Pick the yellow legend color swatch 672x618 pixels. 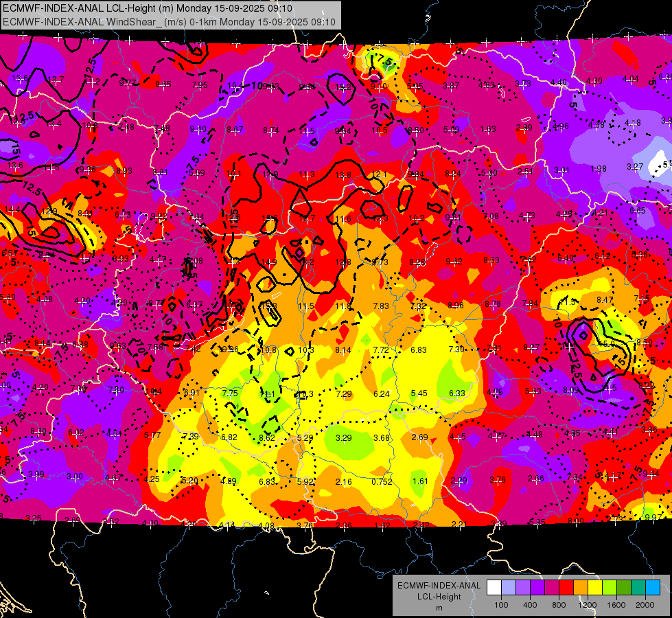595,588
